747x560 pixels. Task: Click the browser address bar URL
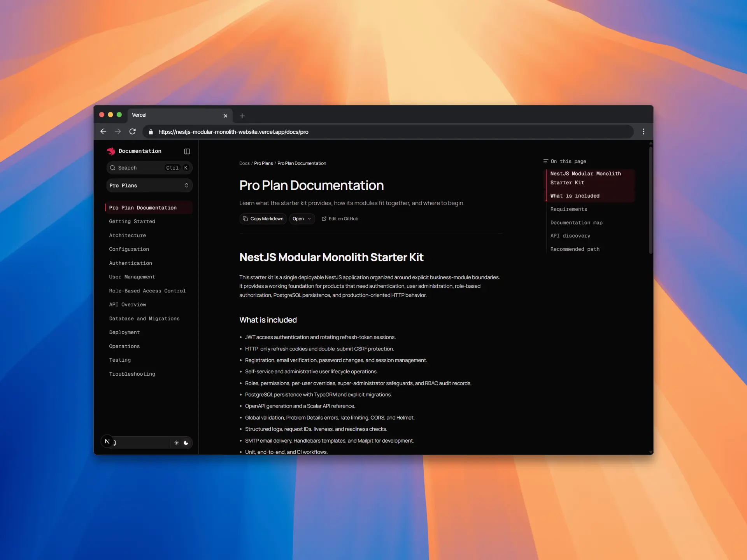pyautogui.click(x=233, y=132)
